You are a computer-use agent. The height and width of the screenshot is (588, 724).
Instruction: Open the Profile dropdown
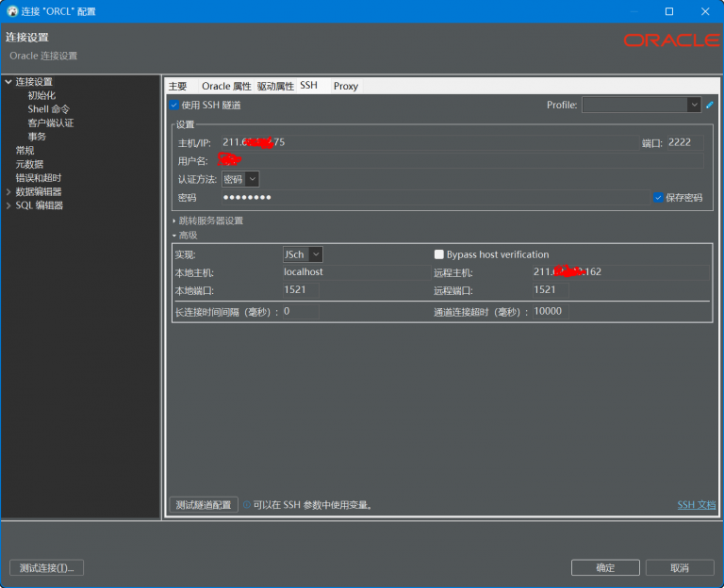coord(694,105)
